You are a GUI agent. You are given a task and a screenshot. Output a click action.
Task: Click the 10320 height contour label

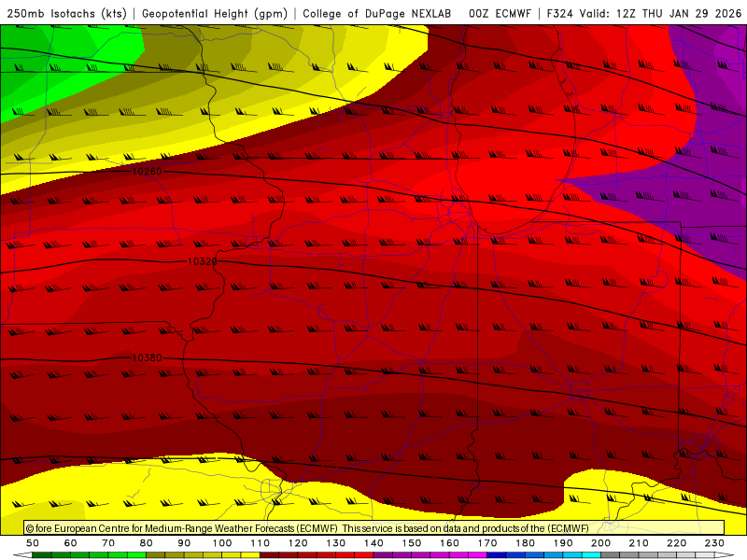203,261
